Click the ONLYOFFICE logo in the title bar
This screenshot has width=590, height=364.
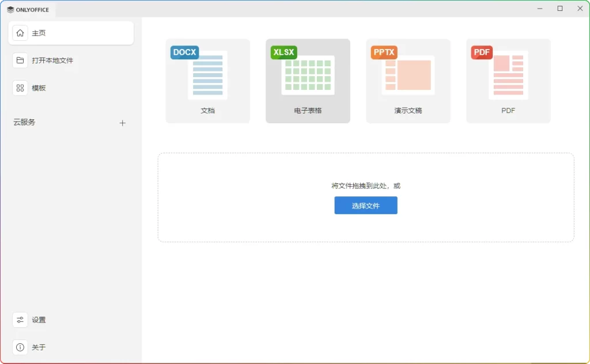tap(29, 9)
